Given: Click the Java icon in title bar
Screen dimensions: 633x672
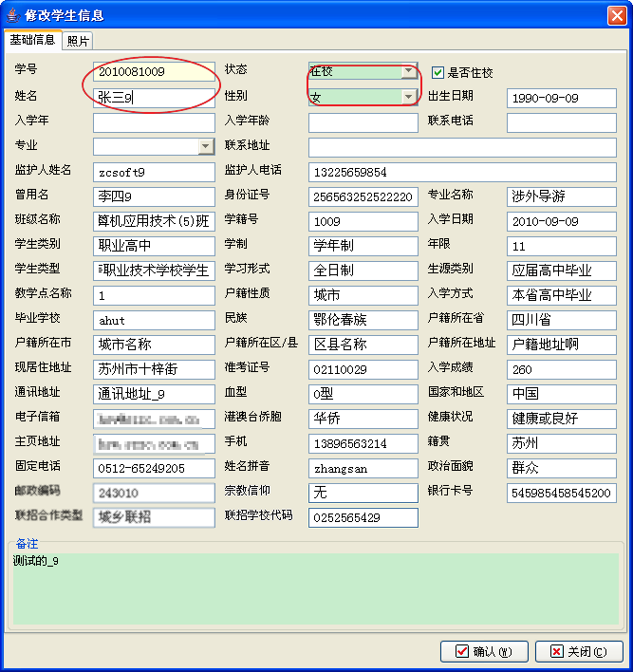Looking at the screenshot, I should pos(13,15).
